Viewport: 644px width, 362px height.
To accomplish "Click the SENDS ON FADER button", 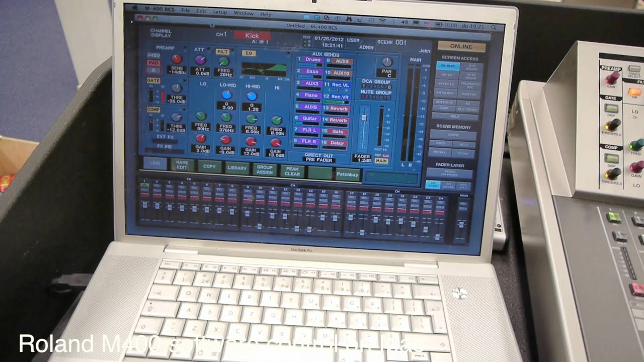I will pyautogui.click(x=449, y=173).
